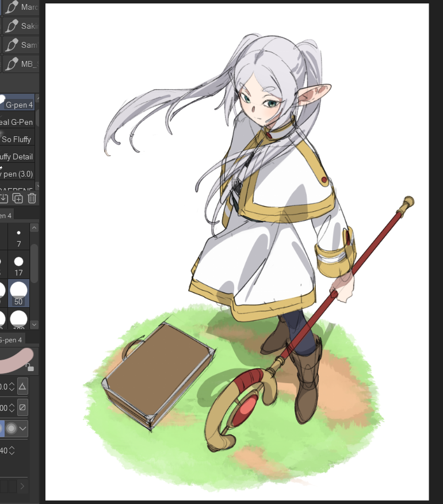Click the duplicate sub tool icon
Image resolution: width=443 pixels, height=504 pixels.
(x=18, y=198)
